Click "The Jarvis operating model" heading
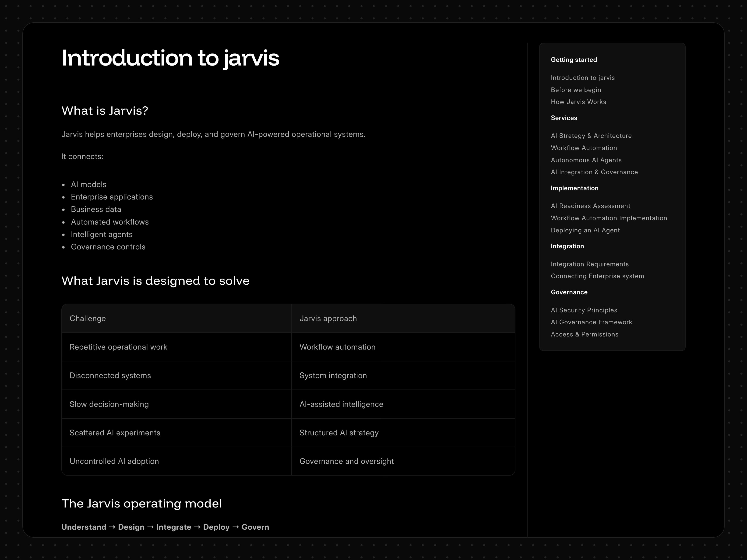This screenshot has width=747, height=560. point(141,504)
